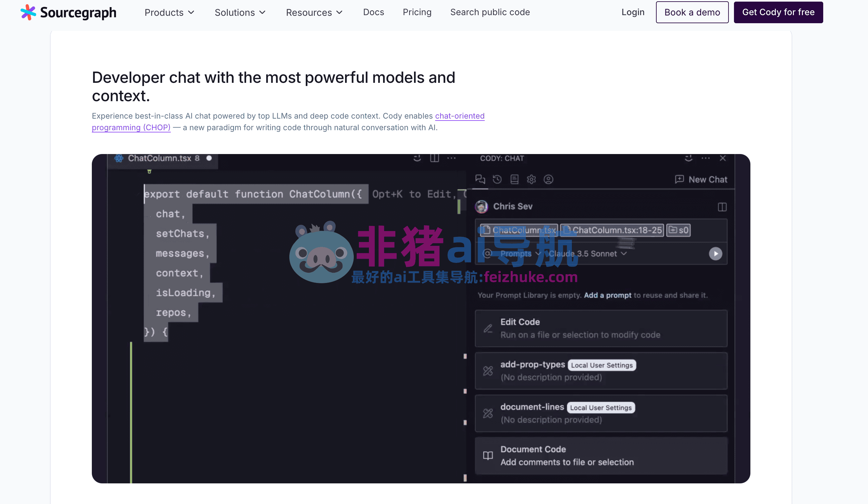
Task: Expand the Products dropdown menu
Action: [x=169, y=12]
